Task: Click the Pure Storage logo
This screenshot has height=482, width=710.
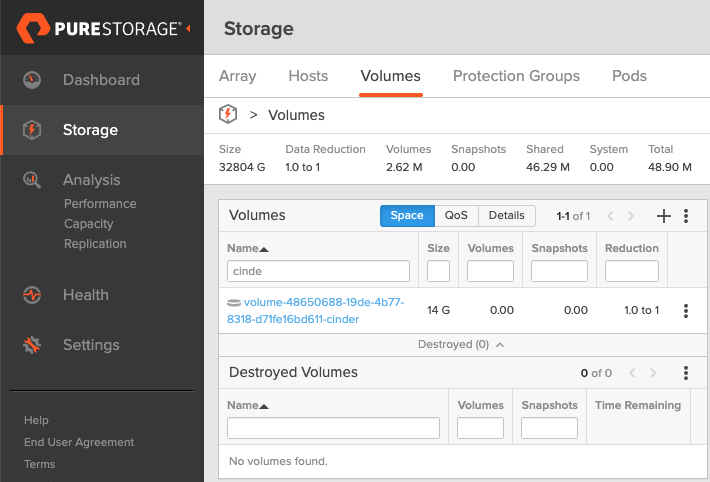Action: 99,28
